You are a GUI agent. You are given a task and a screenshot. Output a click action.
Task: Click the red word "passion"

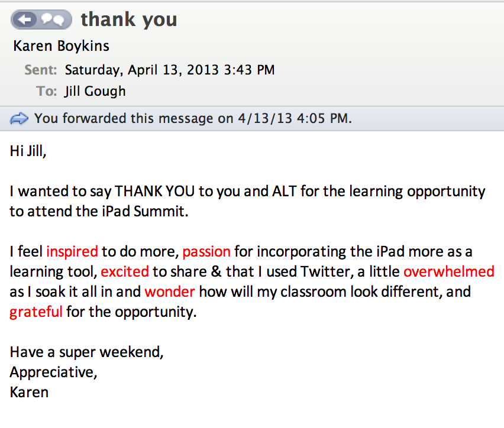pyautogui.click(x=206, y=251)
